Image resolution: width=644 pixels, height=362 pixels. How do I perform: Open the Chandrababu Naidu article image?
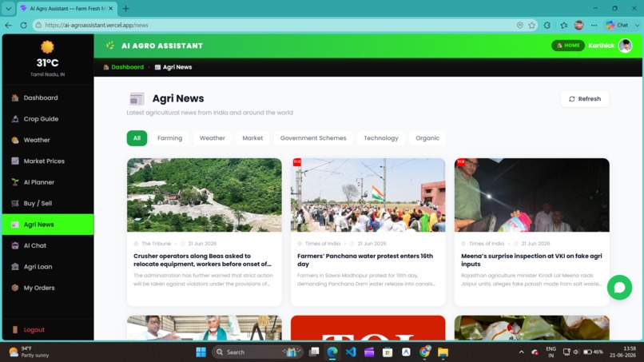[204, 328]
